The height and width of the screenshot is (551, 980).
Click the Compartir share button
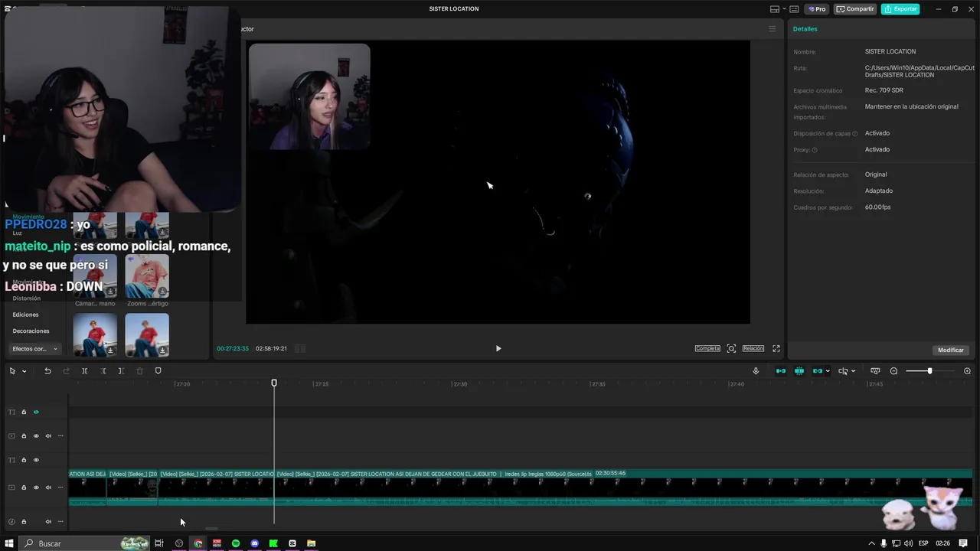pyautogui.click(x=855, y=9)
